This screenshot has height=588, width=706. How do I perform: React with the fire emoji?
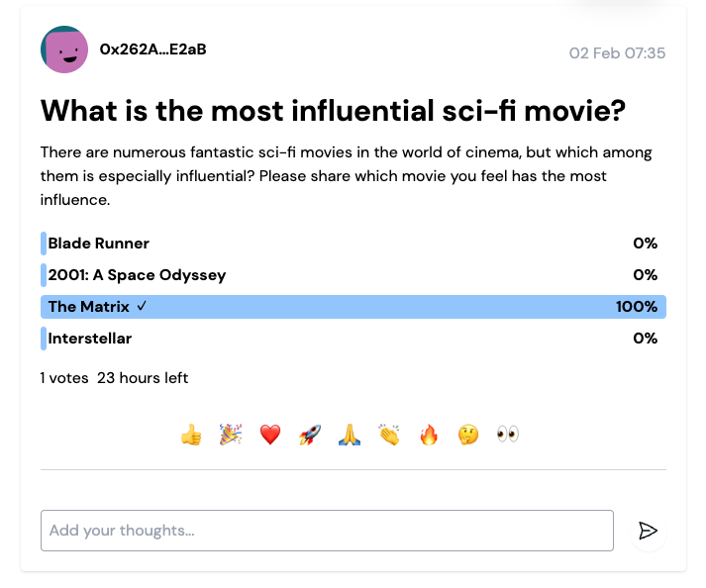coord(429,435)
